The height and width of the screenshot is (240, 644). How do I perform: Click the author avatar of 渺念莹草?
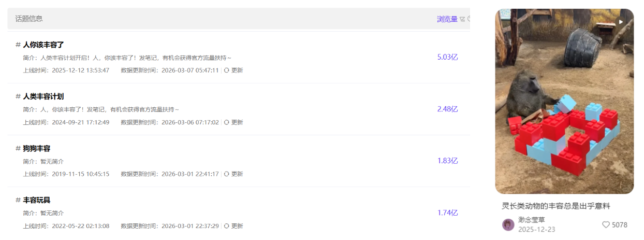pos(508,224)
